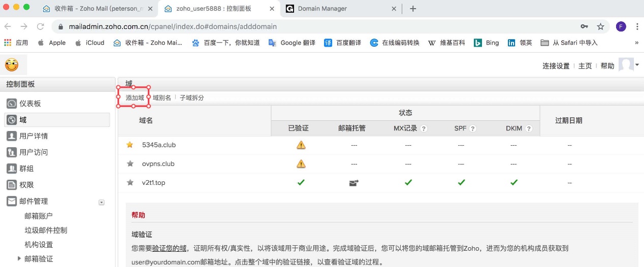
Task: Click the 群组 sidebar icon
Action: (12, 169)
